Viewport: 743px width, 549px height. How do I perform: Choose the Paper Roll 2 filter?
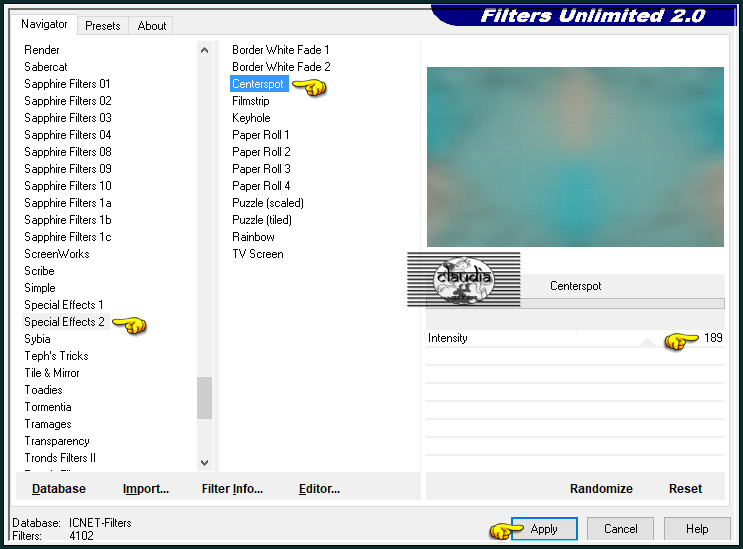pyautogui.click(x=261, y=152)
